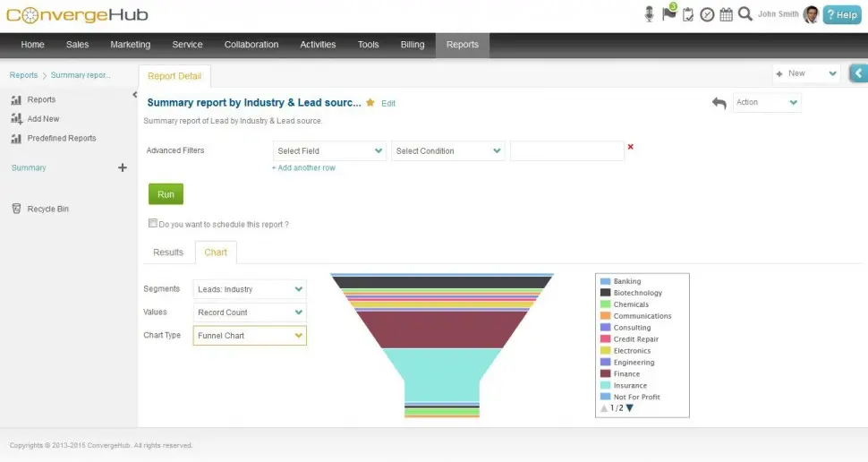Open the Activities menu
The image size is (868, 462).
tap(318, 45)
